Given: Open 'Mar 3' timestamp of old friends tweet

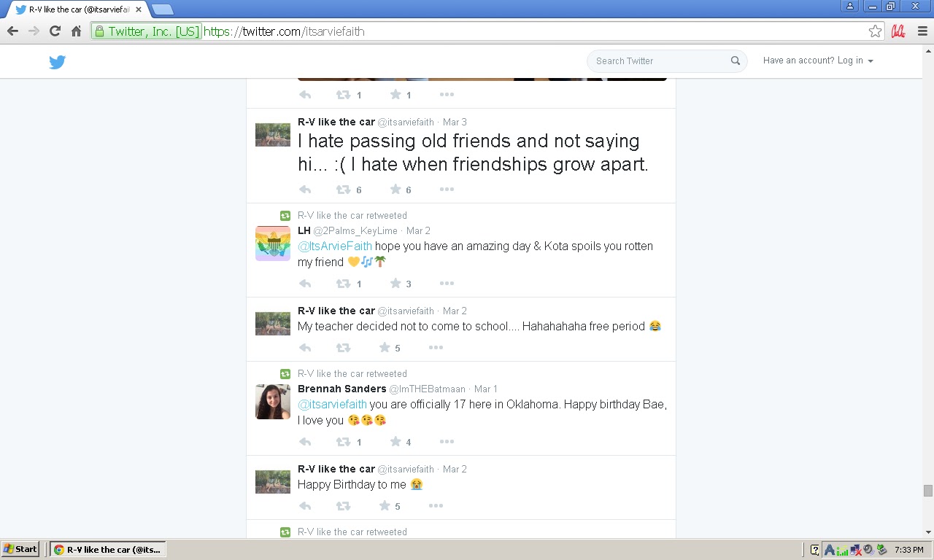Looking at the screenshot, I should (x=455, y=122).
